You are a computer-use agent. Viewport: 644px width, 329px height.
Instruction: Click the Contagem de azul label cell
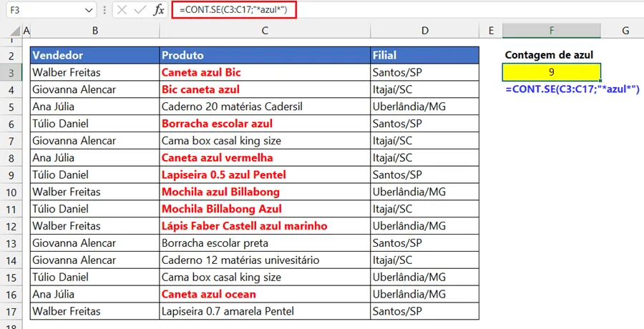pyautogui.click(x=549, y=55)
